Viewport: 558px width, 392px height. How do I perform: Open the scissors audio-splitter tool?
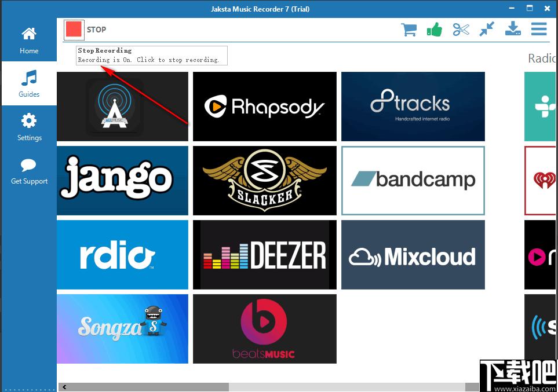(x=461, y=30)
